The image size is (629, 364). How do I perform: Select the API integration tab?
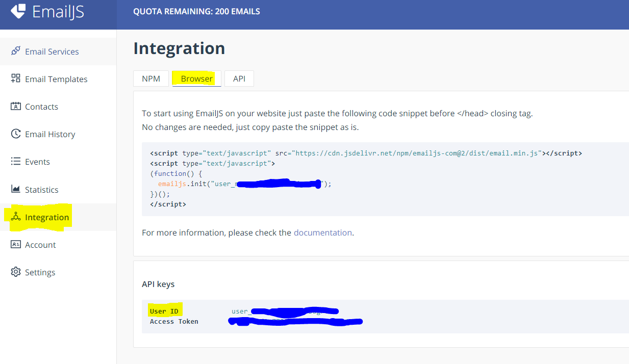coord(239,79)
